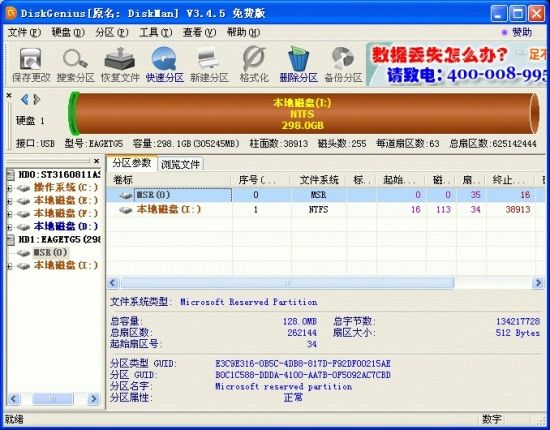Switch to the 分区参数 tab

(x=132, y=163)
